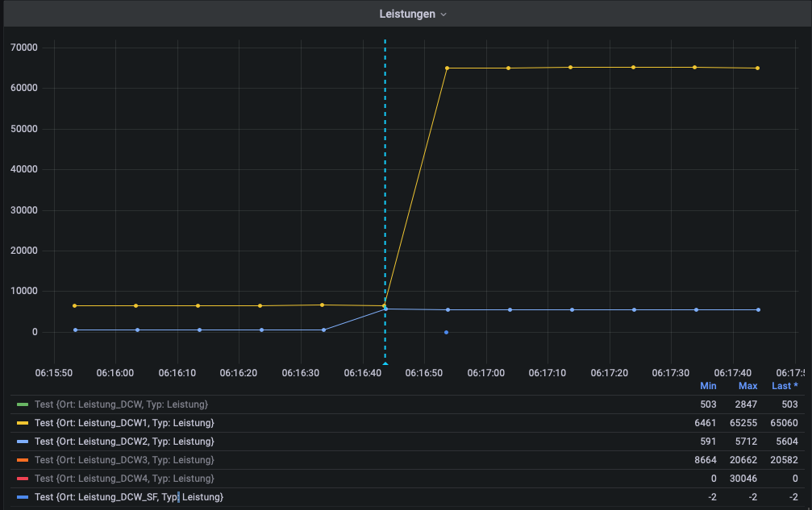Click the light blue Leistung_DCW2 color swatch

(23, 442)
